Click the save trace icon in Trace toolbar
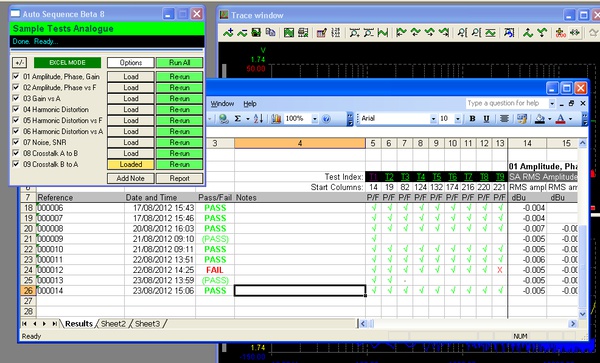The width and height of the screenshot is (600, 363). 256,33
